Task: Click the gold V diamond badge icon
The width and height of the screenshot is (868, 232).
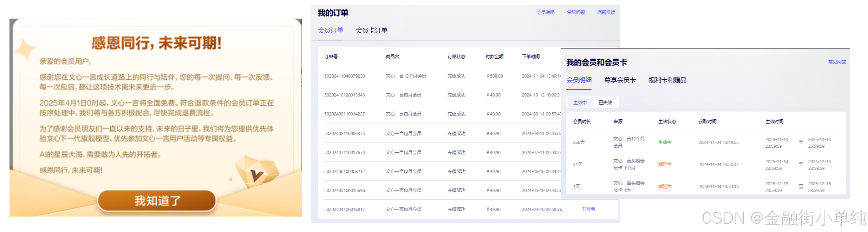Action: coord(256,172)
